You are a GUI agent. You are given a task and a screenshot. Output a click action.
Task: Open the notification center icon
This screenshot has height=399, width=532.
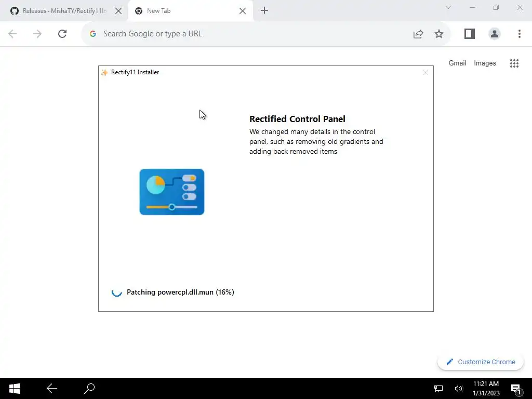516,389
